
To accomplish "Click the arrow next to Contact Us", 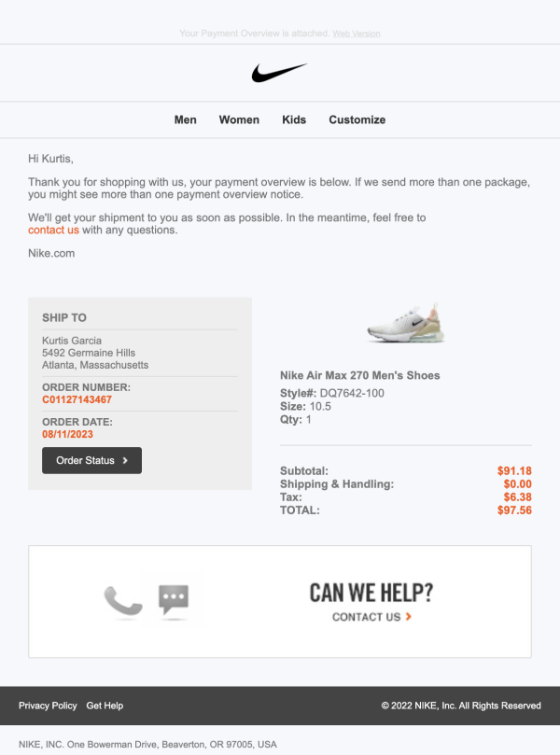I will click(409, 617).
